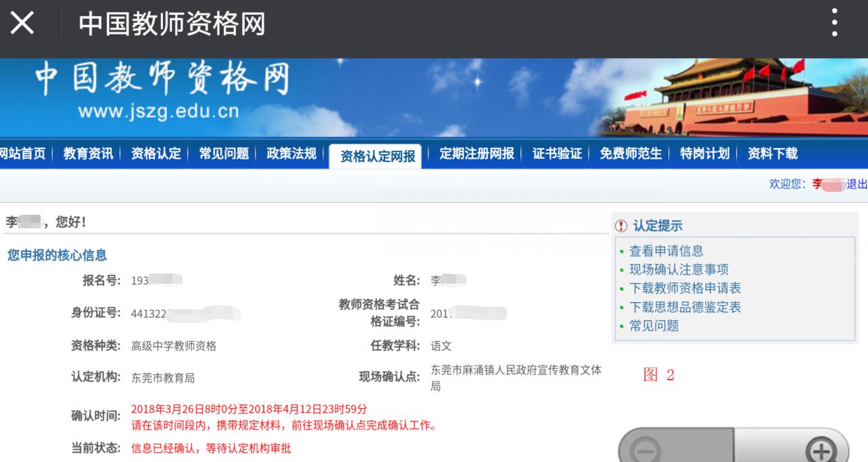Click the 认定提示 exclamation warning icon

622,226
